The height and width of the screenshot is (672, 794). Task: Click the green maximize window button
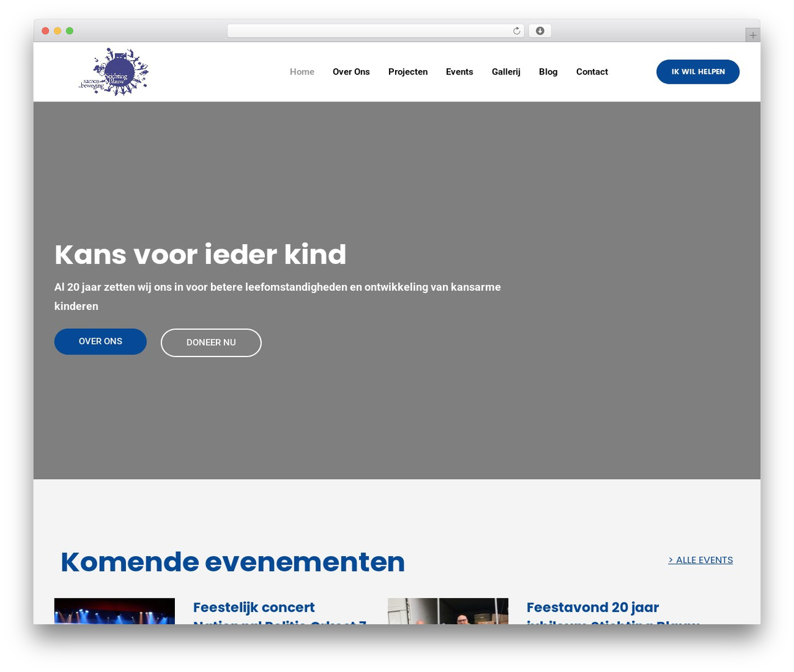[x=69, y=31]
